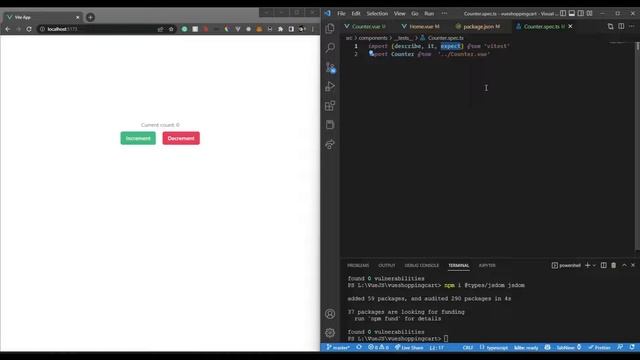The height and width of the screenshot is (360, 640).
Task: Switch to the Jupyter panel tab
Action: (487, 265)
